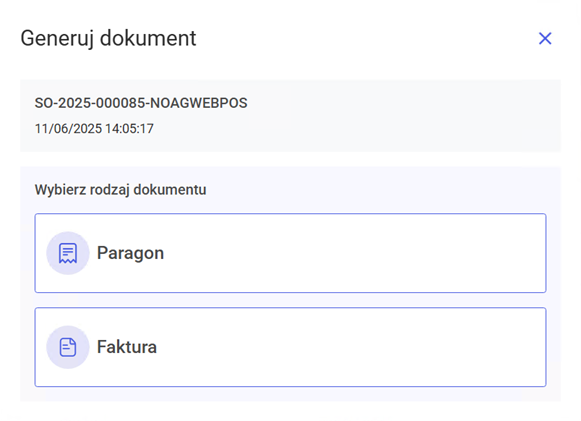Viewport: 581px width, 421px height.
Task: Click empty space inside the Paragon card
Action: [352, 253]
